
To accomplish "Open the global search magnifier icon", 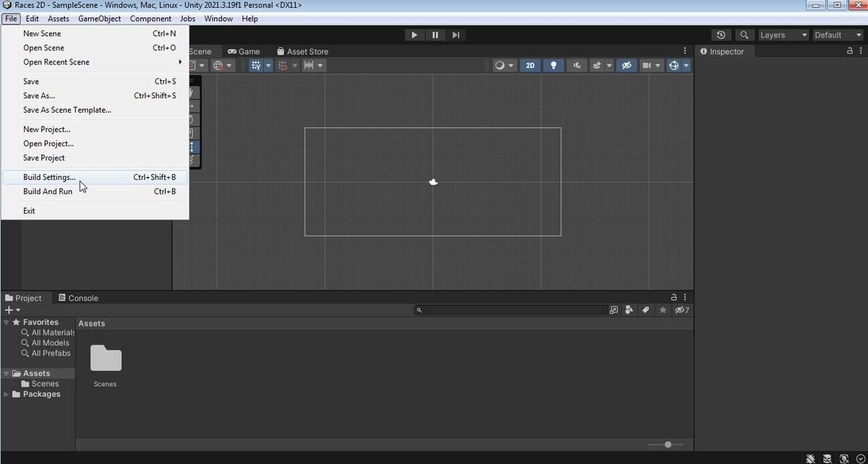I will [744, 35].
